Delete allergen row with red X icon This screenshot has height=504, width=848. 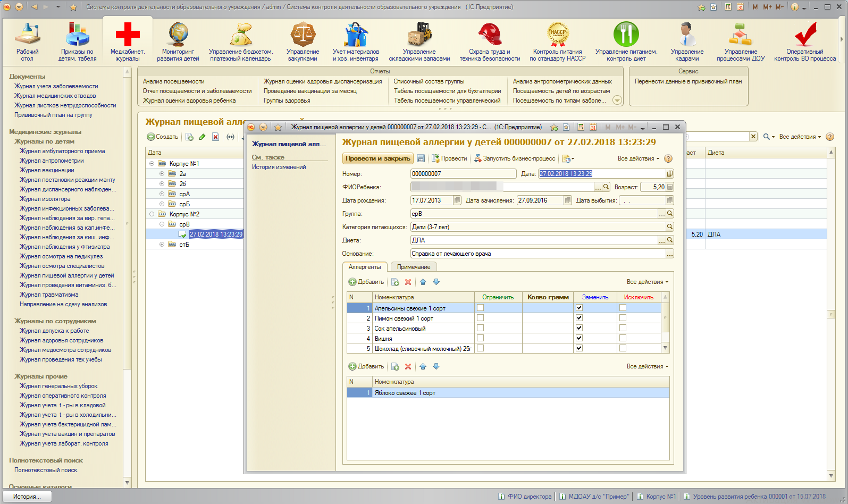pos(408,282)
